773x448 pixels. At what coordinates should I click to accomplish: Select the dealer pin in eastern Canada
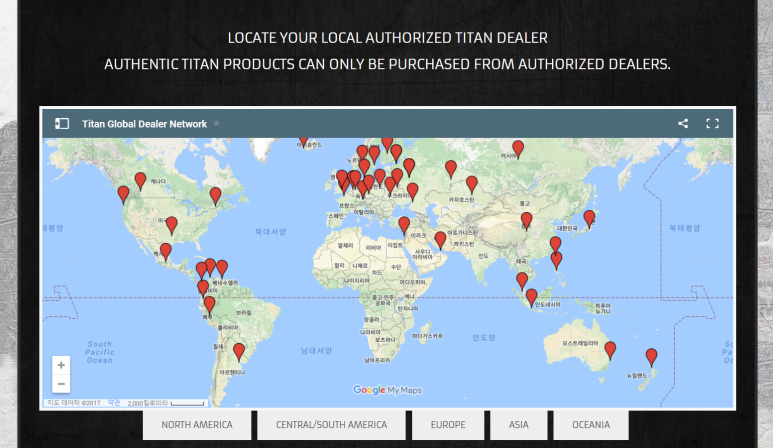[215, 196]
